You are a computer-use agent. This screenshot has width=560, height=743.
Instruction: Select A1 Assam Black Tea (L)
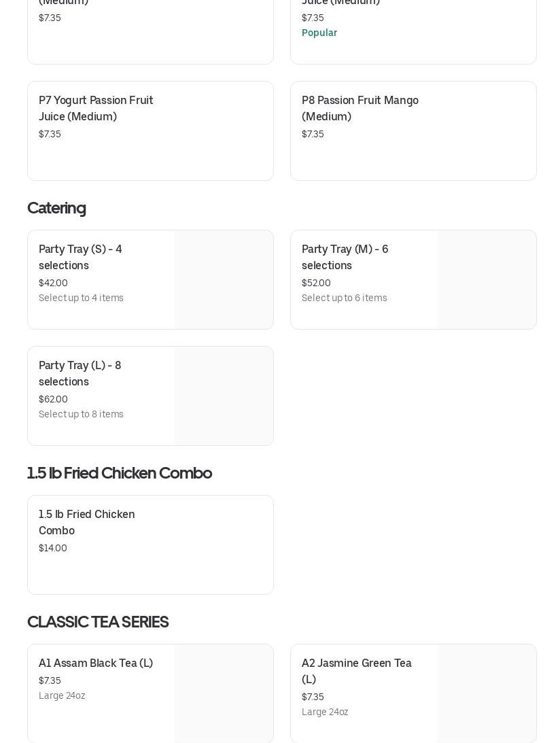click(x=96, y=663)
